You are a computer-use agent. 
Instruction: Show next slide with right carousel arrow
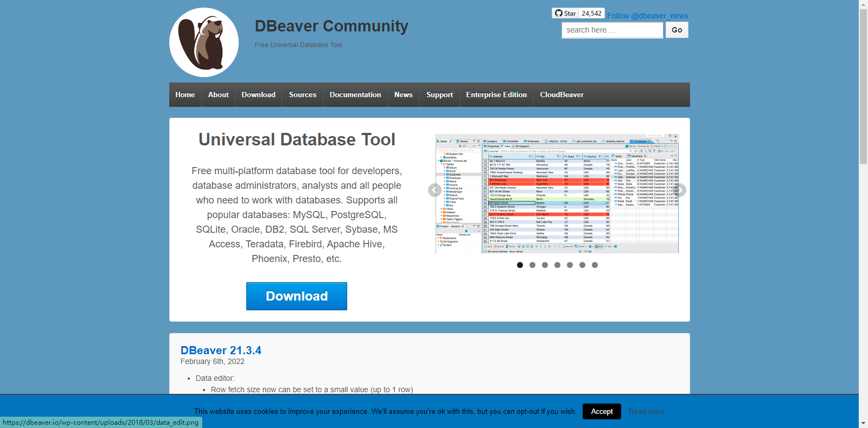680,190
